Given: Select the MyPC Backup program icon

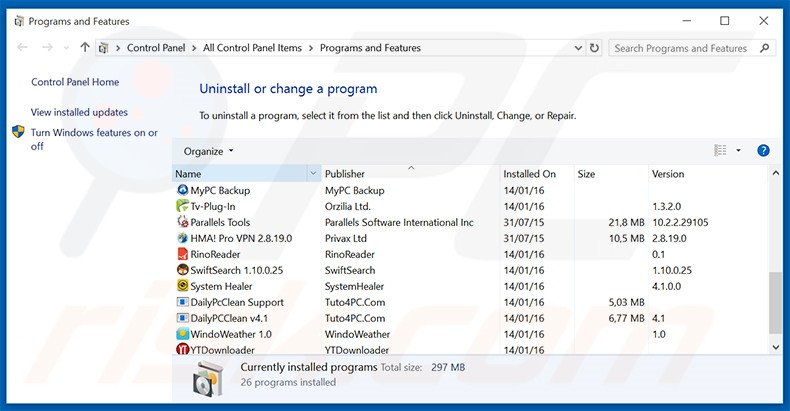Looking at the screenshot, I should click(182, 190).
